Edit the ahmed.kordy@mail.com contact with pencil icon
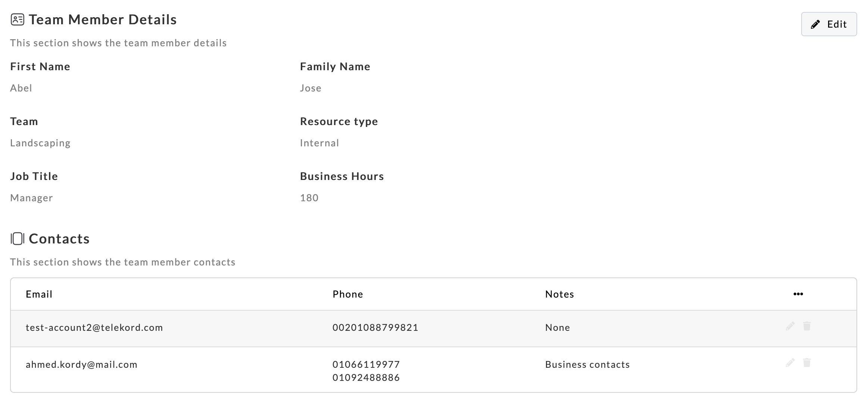Image resolution: width=868 pixels, height=404 pixels. (790, 363)
